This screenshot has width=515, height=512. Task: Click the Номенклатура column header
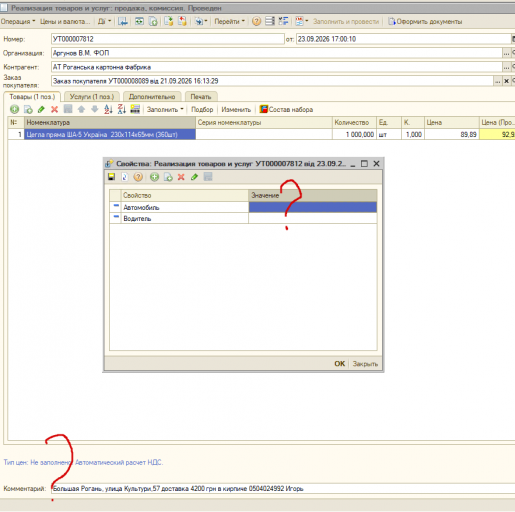110,122
